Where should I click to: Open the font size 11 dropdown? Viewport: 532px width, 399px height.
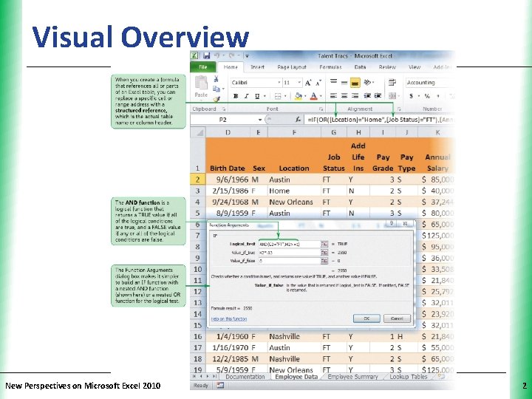pyautogui.click(x=299, y=83)
